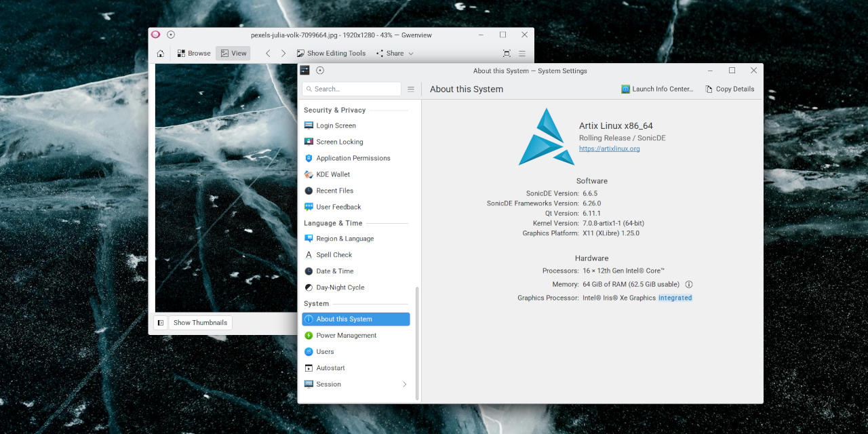Click Copy Details button
This screenshot has width=868, height=434.
pos(730,89)
